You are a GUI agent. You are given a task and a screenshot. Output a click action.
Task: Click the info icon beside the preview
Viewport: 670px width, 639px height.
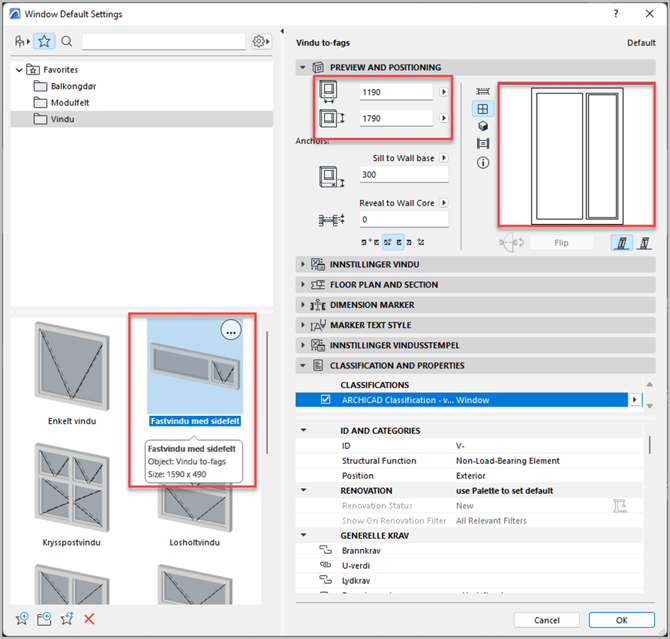click(483, 162)
